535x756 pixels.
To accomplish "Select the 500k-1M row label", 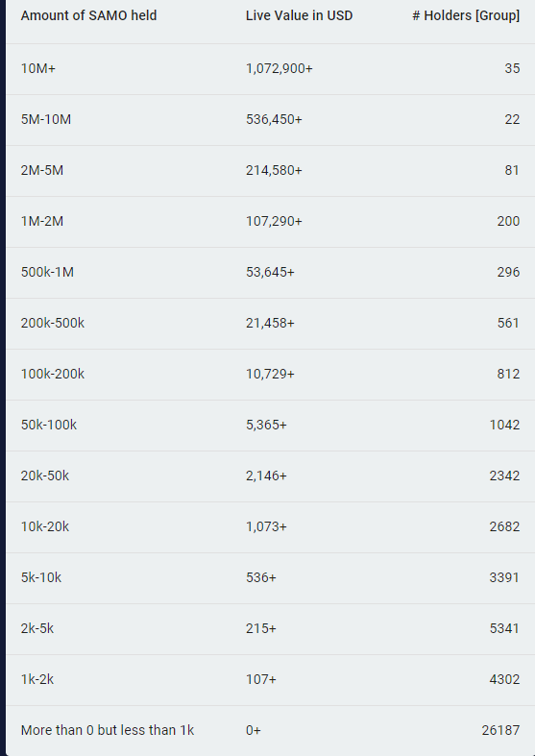I will (x=47, y=272).
